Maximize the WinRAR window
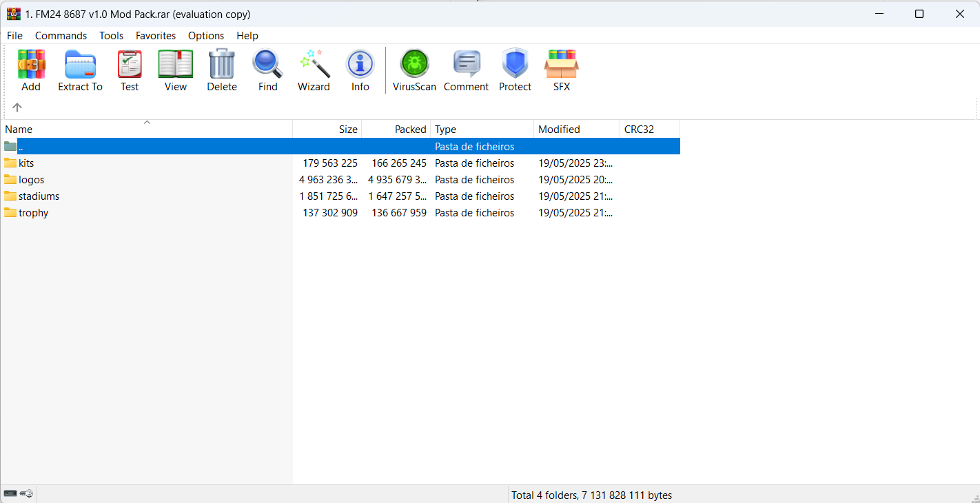980x503 pixels. point(919,14)
